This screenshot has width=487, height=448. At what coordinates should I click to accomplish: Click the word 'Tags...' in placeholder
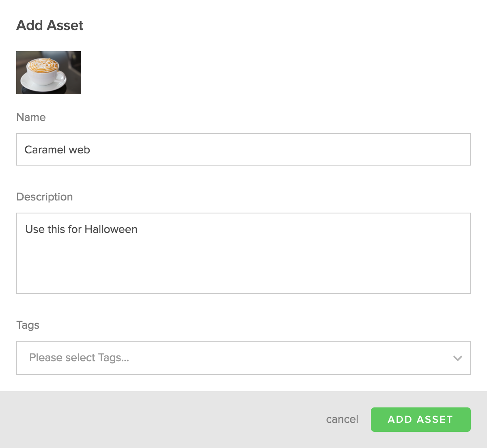click(114, 358)
